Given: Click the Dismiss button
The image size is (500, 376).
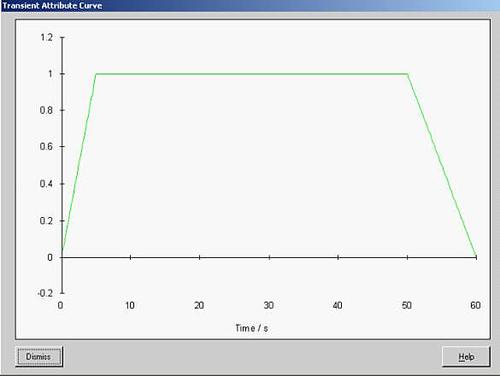Looking at the screenshot, I should [x=39, y=357].
